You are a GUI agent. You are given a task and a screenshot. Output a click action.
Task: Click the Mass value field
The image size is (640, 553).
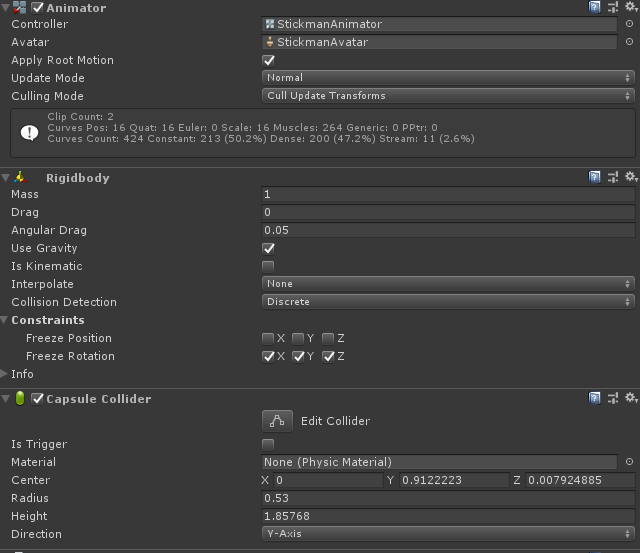pos(448,194)
